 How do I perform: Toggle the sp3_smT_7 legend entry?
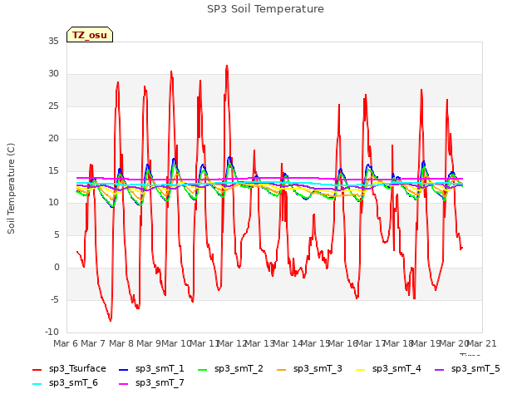point(151,383)
